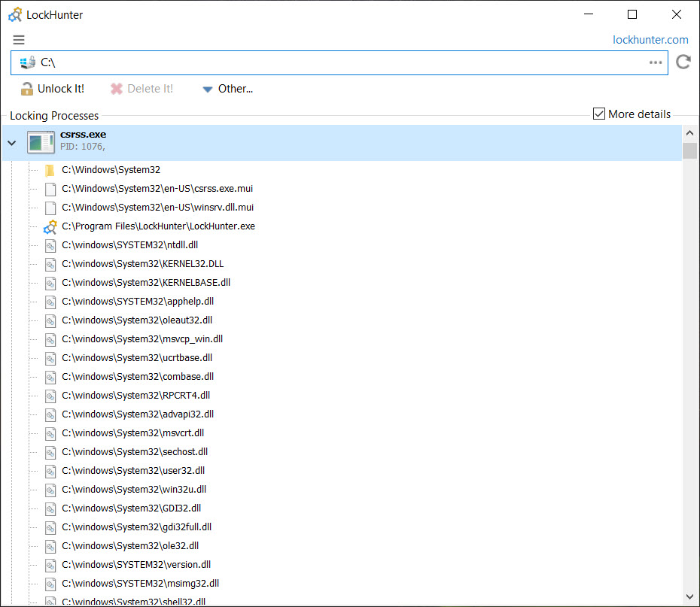Click the file icon next to winsrv.dll.mui
The image size is (700, 607).
click(50, 208)
